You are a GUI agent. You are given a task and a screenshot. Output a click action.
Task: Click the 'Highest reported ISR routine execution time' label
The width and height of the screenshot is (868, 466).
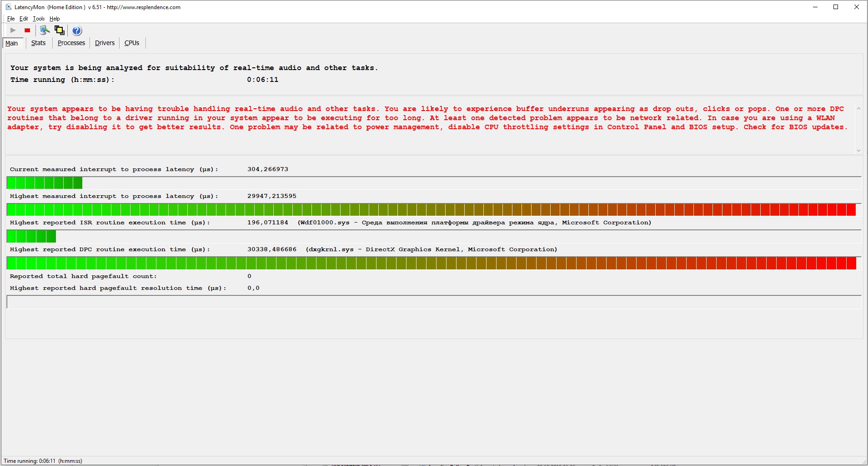coord(110,223)
